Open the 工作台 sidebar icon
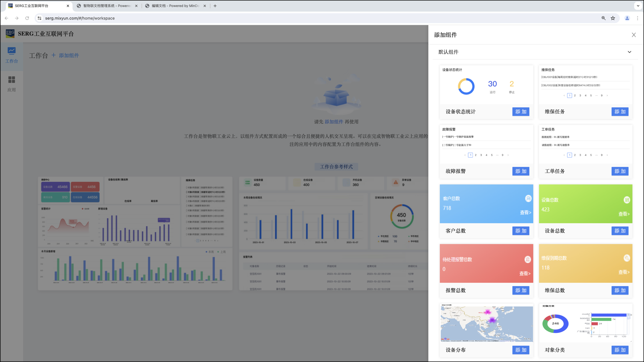Screen dimensions: 644x362 coord(12,51)
